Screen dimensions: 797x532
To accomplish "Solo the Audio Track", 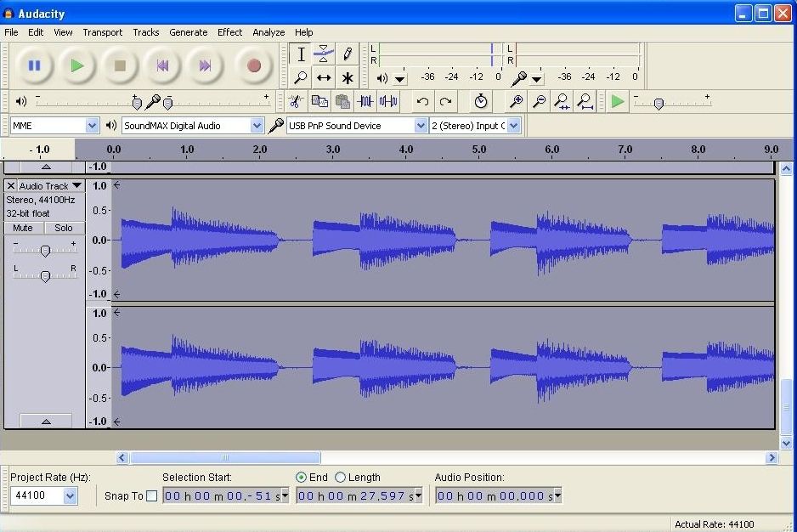I will [64, 228].
